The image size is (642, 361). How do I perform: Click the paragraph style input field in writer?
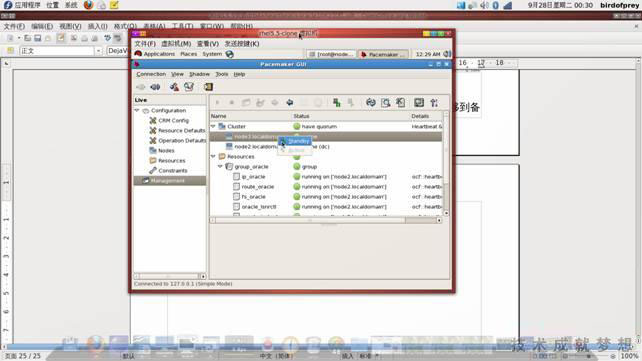point(57,51)
